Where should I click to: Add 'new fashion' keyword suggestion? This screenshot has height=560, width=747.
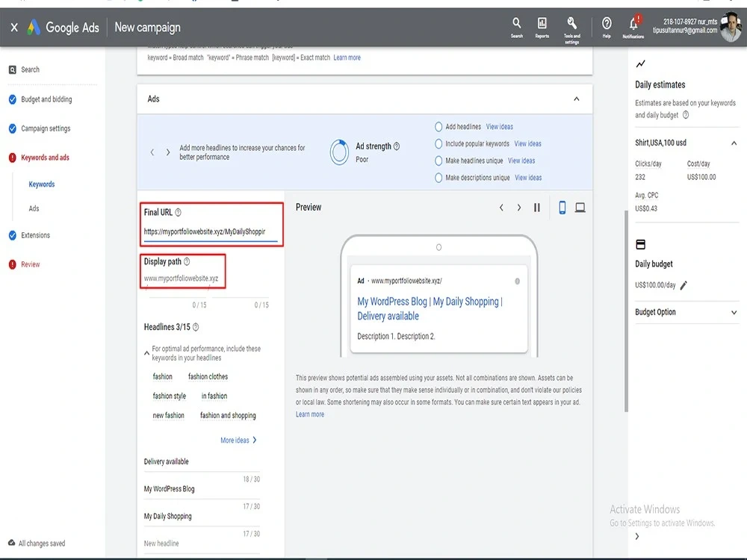[x=168, y=416]
